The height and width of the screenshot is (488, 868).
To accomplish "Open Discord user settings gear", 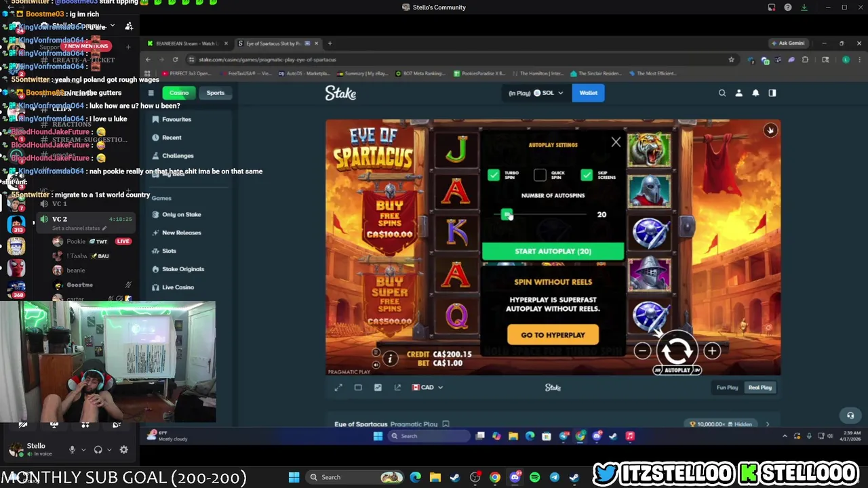I will [x=123, y=449].
